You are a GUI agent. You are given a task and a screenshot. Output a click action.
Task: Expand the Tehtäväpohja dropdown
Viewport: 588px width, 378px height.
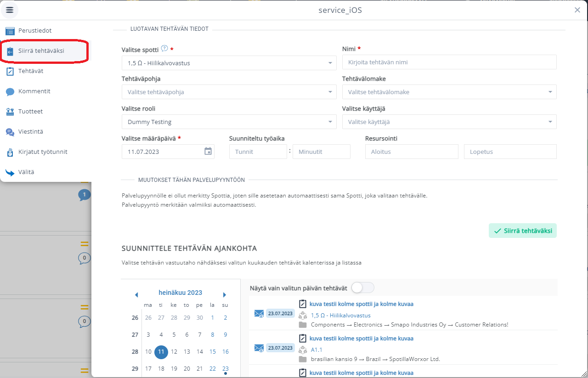(229, 92)
